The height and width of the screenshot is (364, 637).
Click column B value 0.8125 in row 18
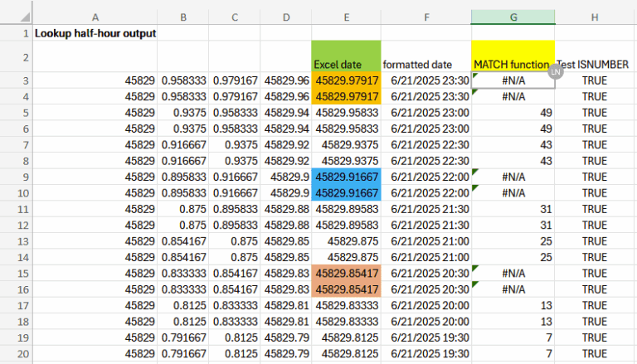click(x=183, y=322)
